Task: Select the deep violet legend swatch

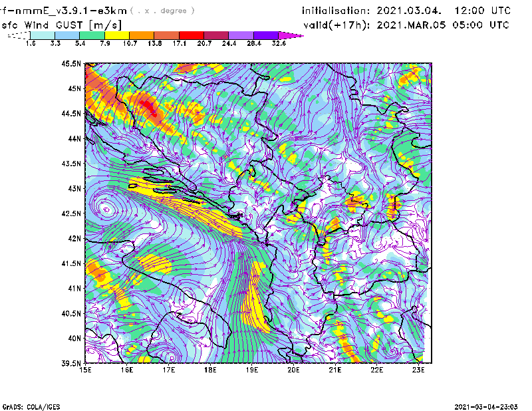Action: pyautogui.click(x=266, y=35)
